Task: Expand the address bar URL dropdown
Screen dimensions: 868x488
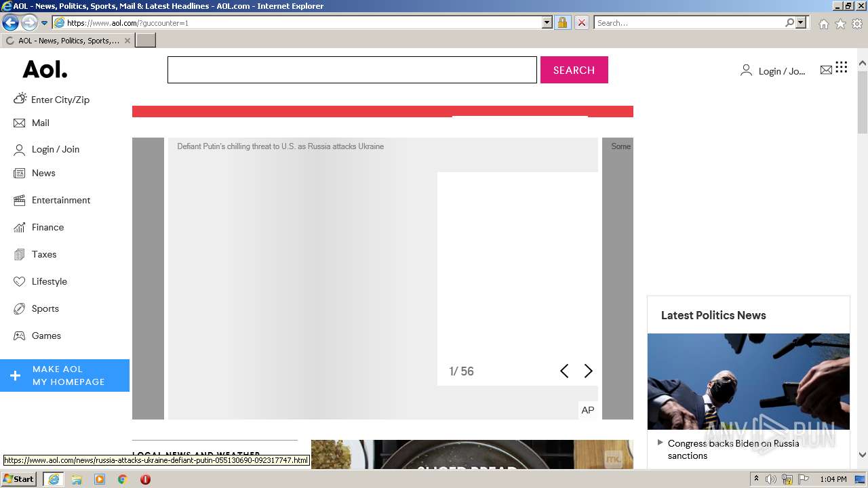Action: (x=547, y=22)
